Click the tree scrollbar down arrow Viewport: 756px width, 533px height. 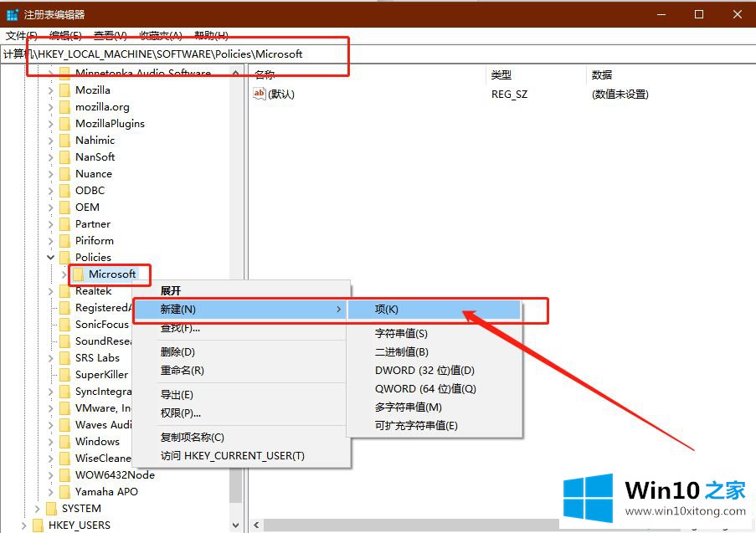pyautogui.click(x=236, y=525)
